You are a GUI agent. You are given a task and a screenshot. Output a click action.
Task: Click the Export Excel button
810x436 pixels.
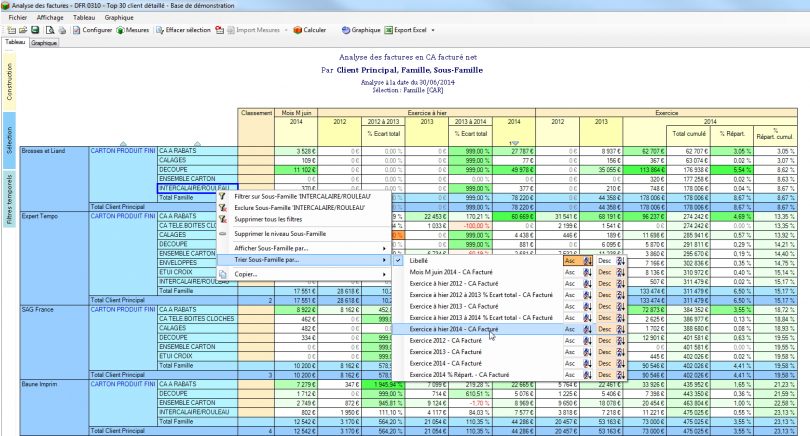[406, 30]
